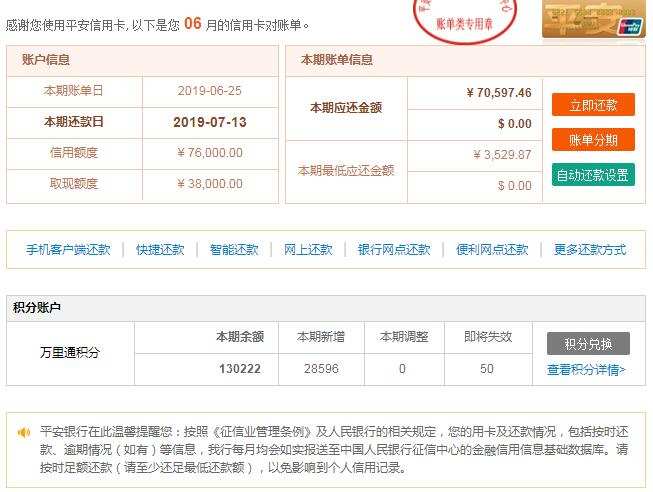This screenshot has height=492, width=653.
Task: Click expiring points value 50
Action: tap(487, 369)
